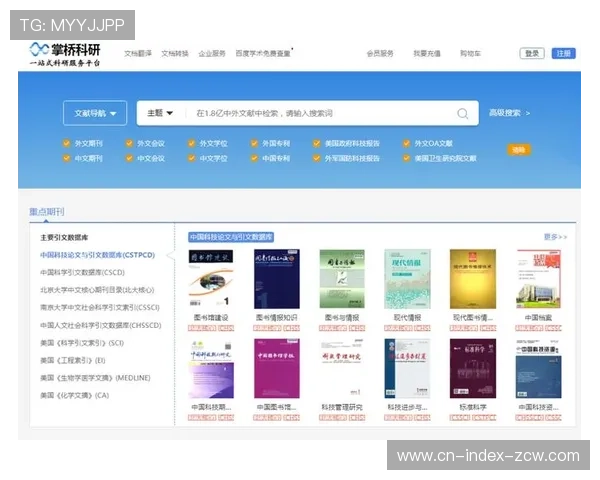Select 中国科技论文与引文数据库(CSTPCD) in list
Screen dimensions: 600x480
point(98,255)
